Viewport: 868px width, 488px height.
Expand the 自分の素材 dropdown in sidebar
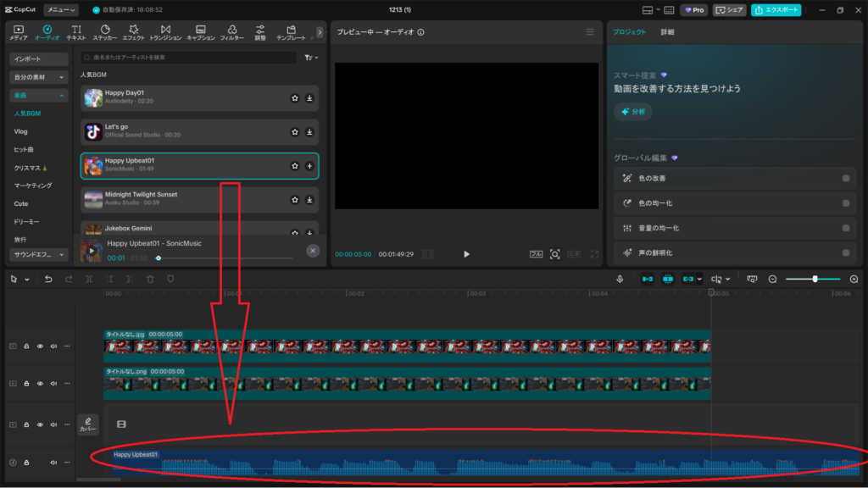click(x=39, y=77)
